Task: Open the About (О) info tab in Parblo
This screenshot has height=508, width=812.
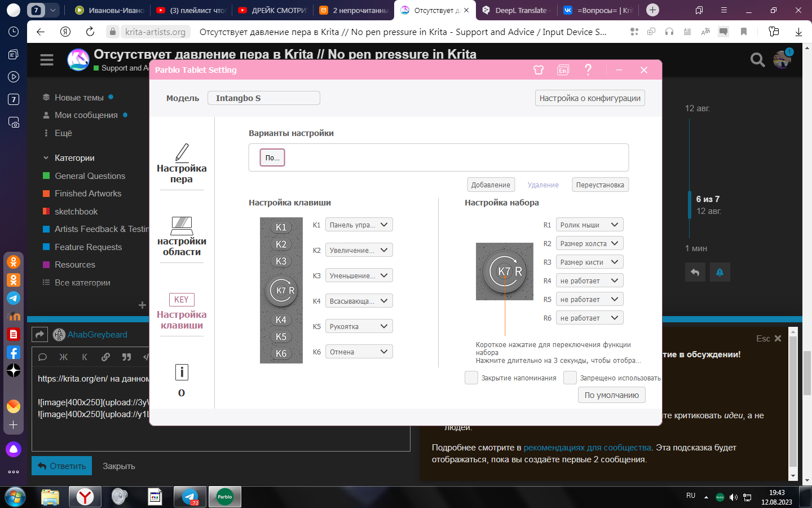Action: 182,380
